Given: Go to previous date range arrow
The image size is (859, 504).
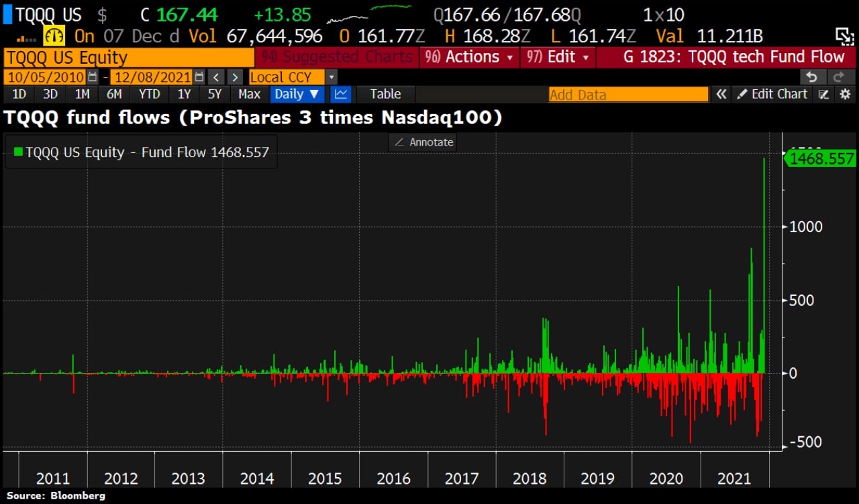Looking at the screenshot, I should (216, 77).
